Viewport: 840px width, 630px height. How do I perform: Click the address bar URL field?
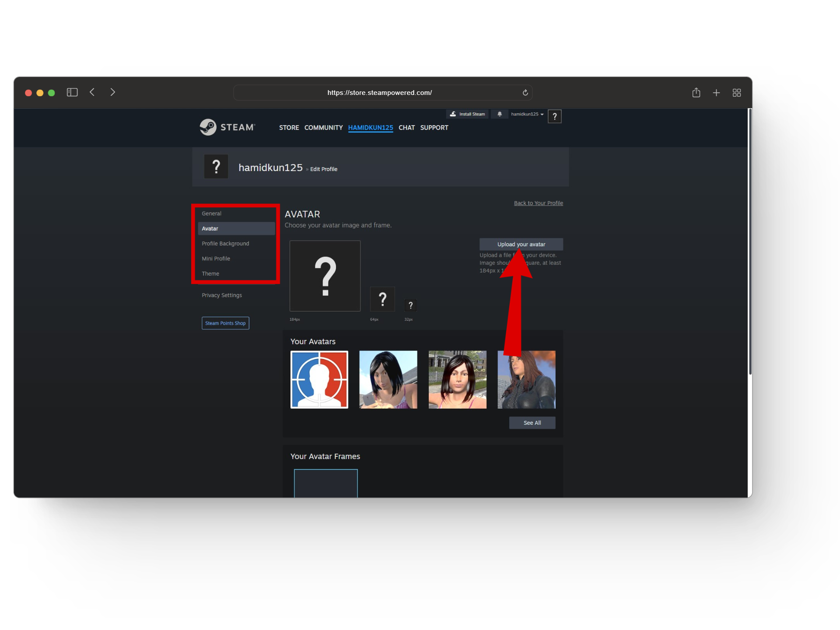coord(379,93)
